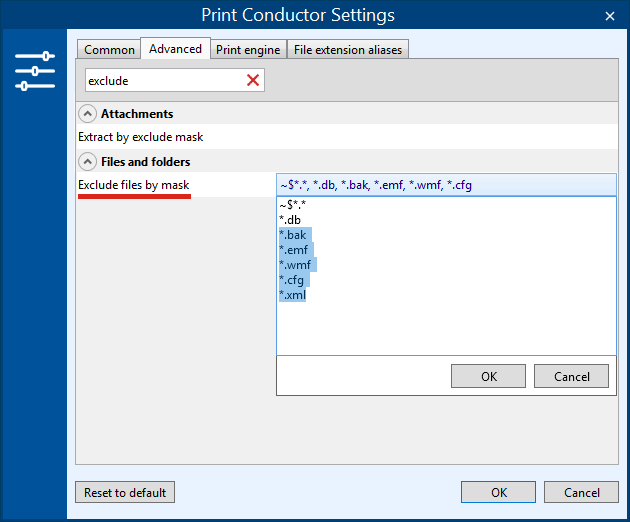Click the *.wmf line in mask list
The width and height of the screenshot is (630, 522).
click(295, 265)
